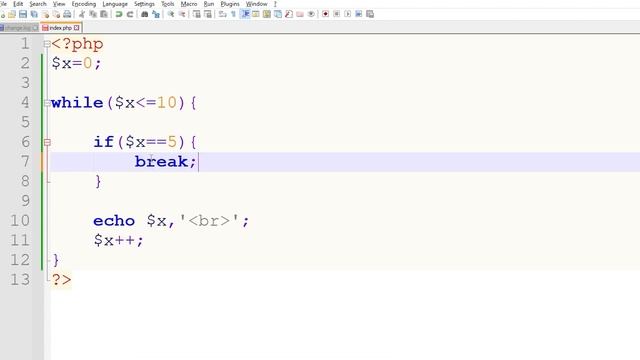Viewport: 640px width, 360px height.
Task: Undo last edit with the green arrow
Action: 119,14
